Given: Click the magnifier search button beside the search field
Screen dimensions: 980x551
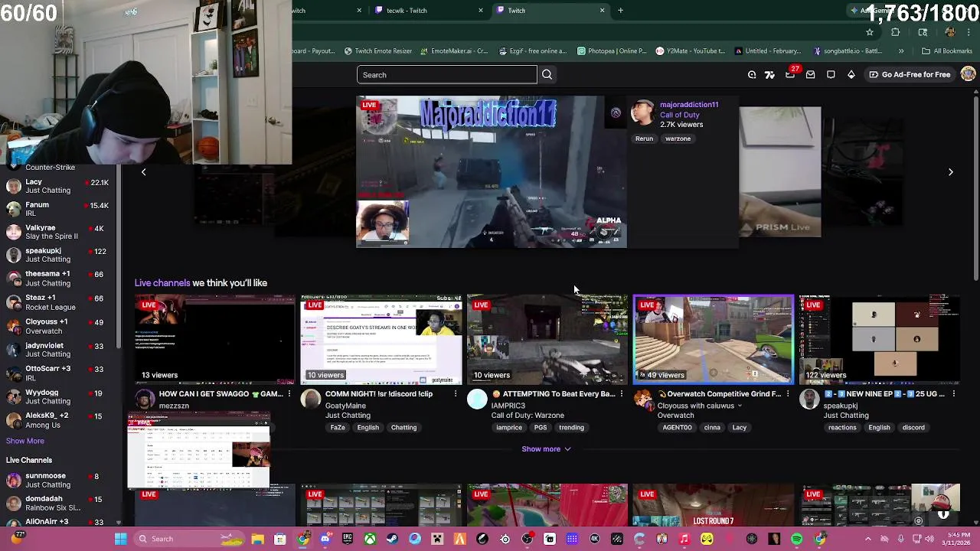Looking at the screenshot, I should tap(547, 75).
